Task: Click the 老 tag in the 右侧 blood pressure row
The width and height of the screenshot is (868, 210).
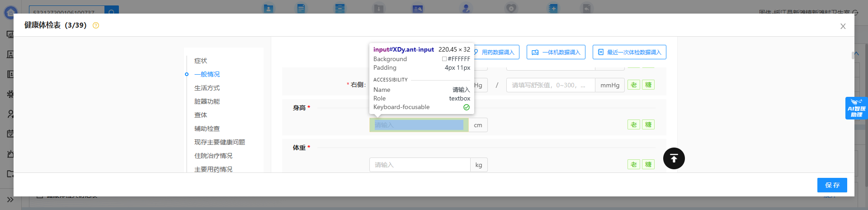Action: pos(633,85)
